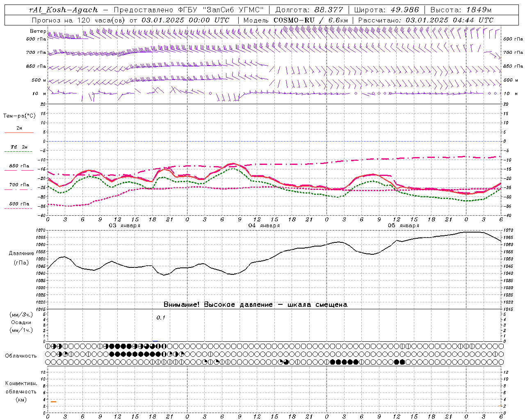
Task: Click the station title rAl_Kosh-Agach
Action: [64, 10]
